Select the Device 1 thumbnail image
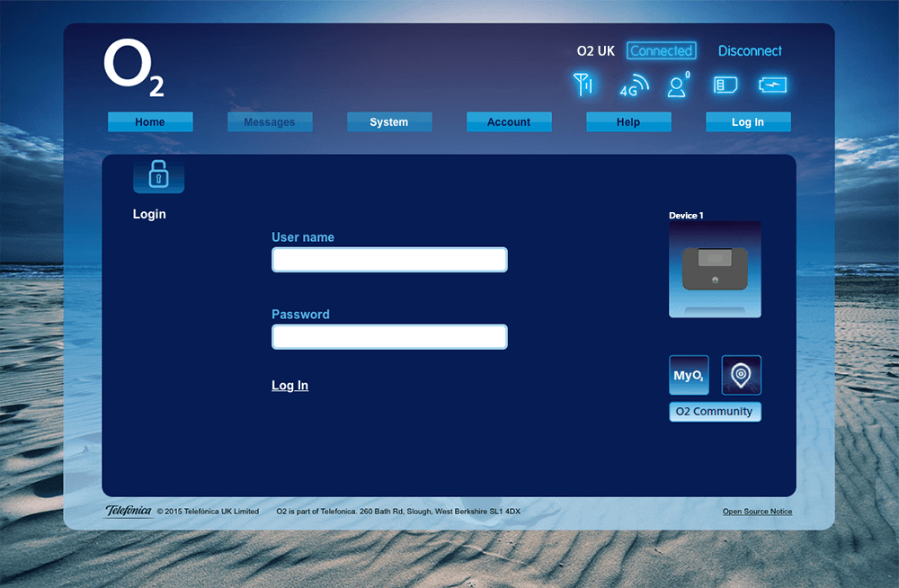Image resolution: width=899 pixels, height=588 pixels. point(715,270)
